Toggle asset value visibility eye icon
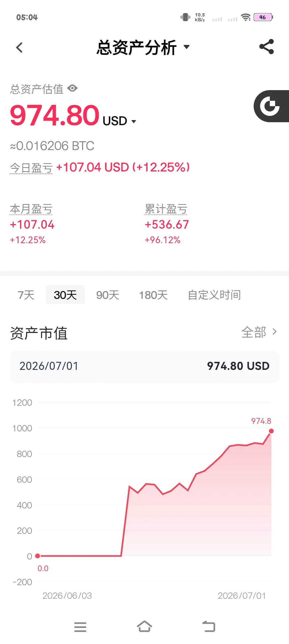Viewport: 289px width, 644px height. pyautogui.click(x=72, y=88)
